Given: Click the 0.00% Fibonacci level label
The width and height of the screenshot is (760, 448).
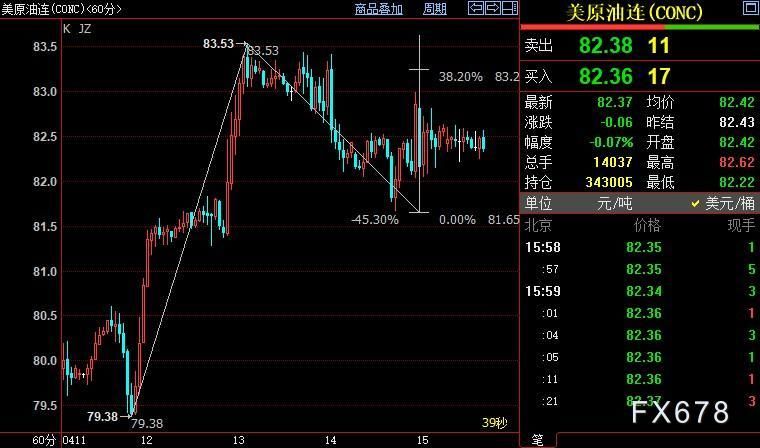Looking at the screenshot, I should pyautogui.click(x=457, y=220).
